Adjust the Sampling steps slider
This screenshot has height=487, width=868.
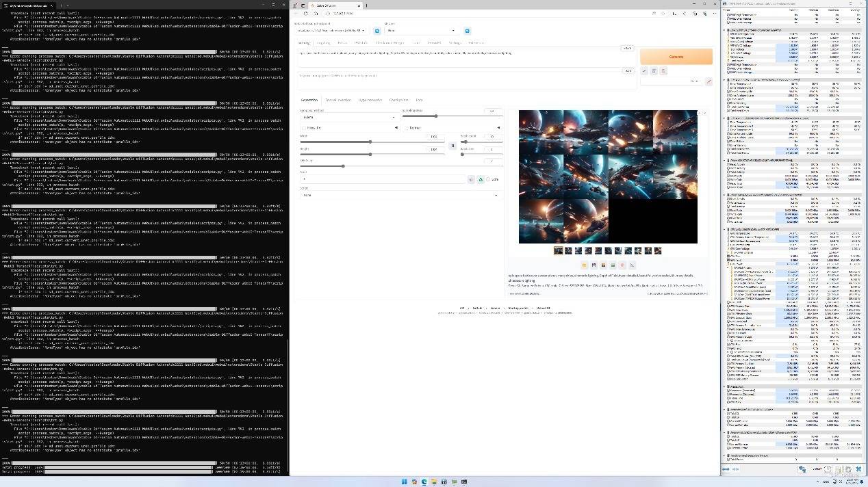(435, 116)
